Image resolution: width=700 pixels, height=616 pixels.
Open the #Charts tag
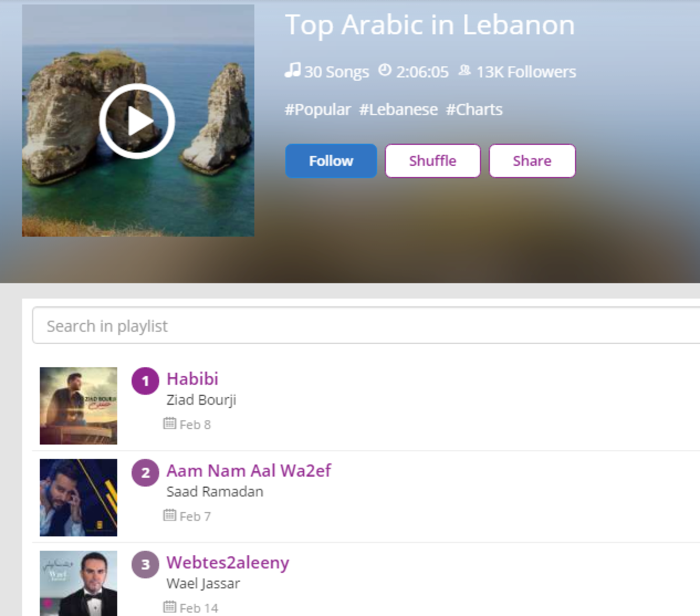[474, 110]
